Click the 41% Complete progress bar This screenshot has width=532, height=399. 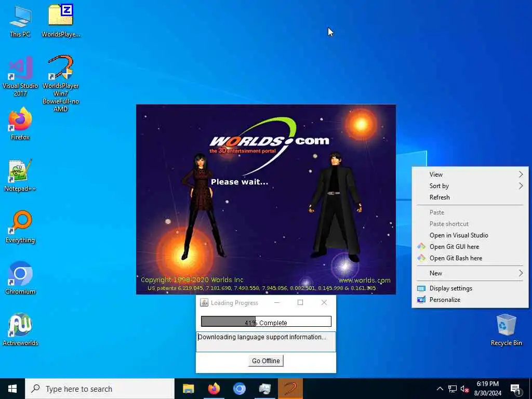point(266,322)
